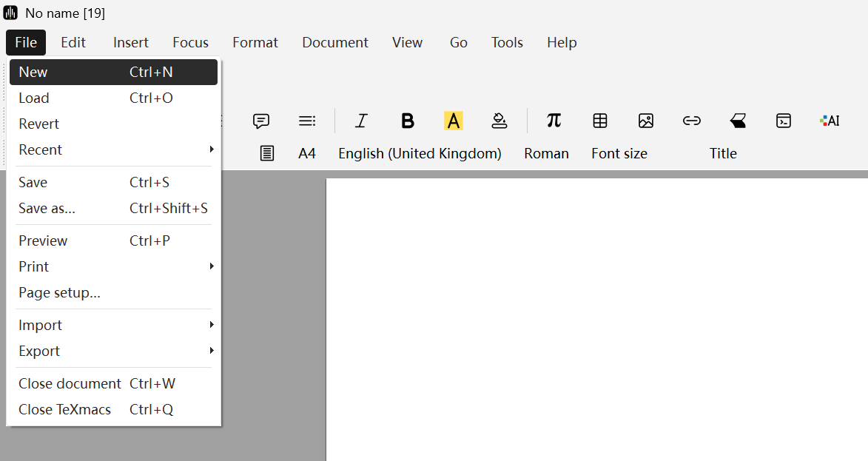Choose Save as in the File menu
The height and width of the screenshot is (461, 868).
click(47, 208)
